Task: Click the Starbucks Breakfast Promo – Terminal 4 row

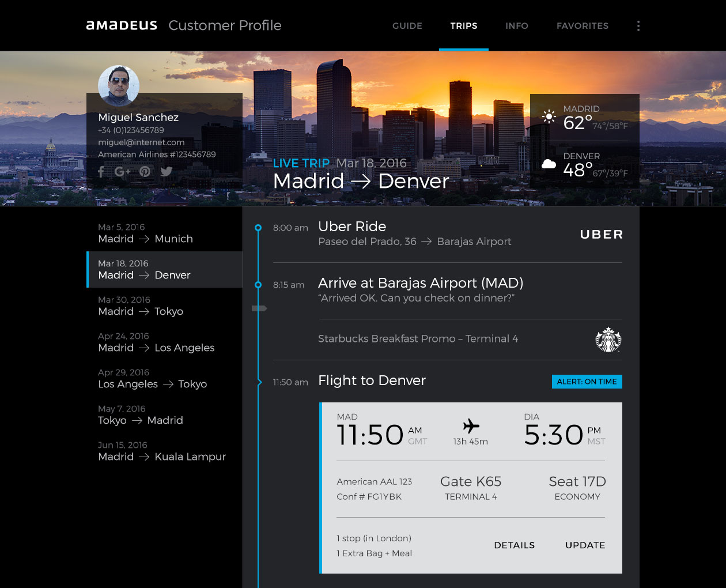Action: [x=448, y=339]
